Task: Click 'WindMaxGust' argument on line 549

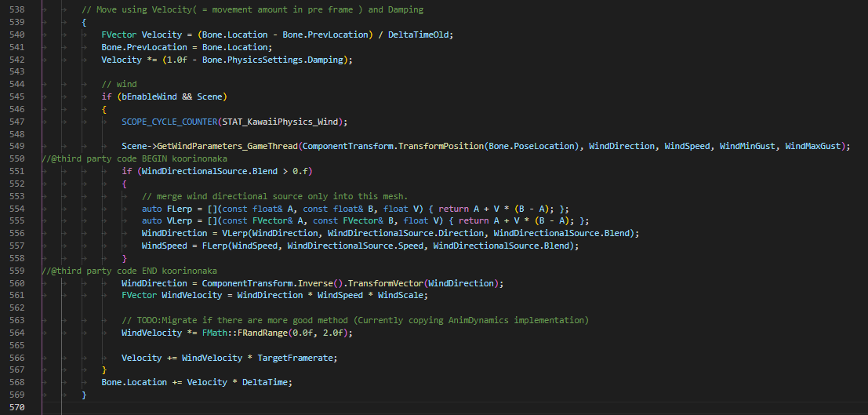Action: pyautogui.click(x=812, y=146)
